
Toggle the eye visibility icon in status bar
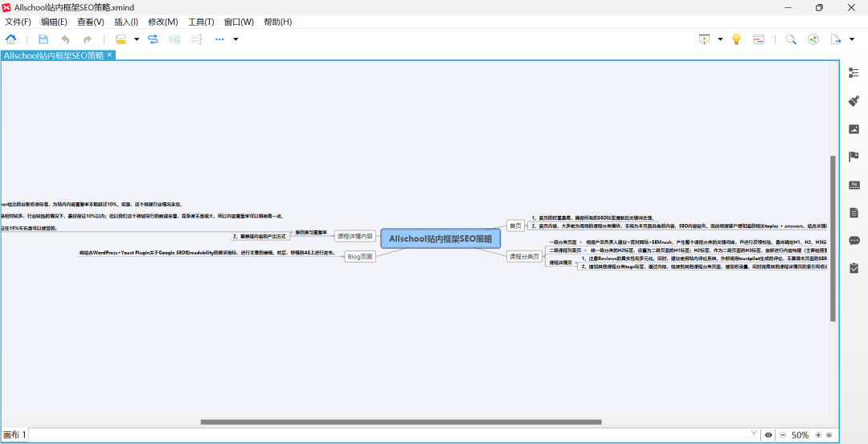tap(768, 435)
